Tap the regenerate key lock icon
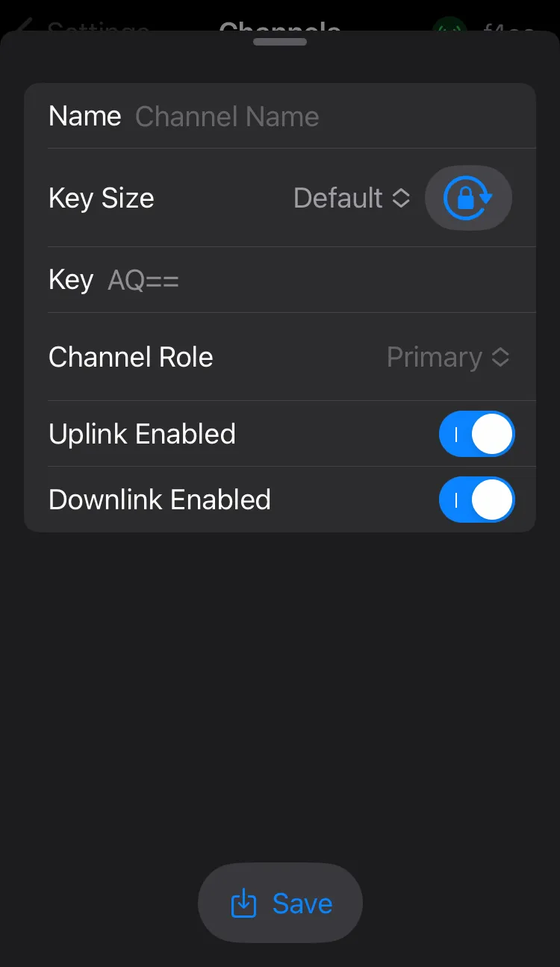560x967 pixels. coord(468,198)
